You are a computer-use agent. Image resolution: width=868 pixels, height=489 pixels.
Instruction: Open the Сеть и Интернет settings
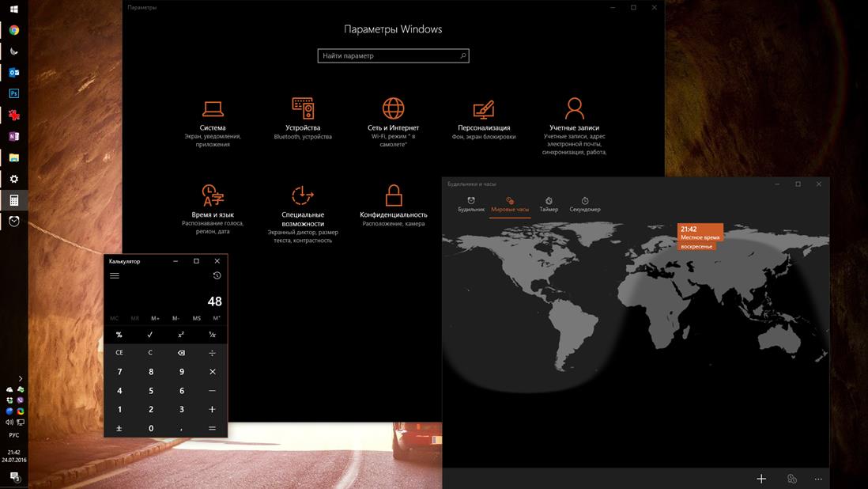pyautogui.click(x=393, y=123)
